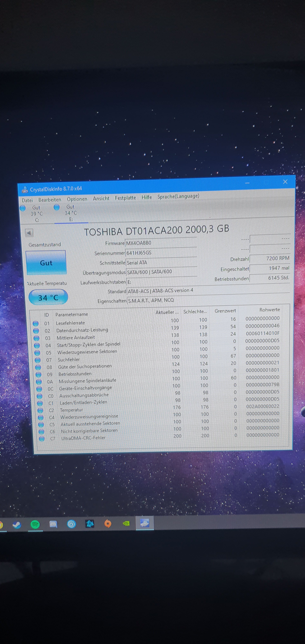The image size is (305, 644).
Task: Close the CrystalDiskInfo window
Action: (x=285, y=182)
